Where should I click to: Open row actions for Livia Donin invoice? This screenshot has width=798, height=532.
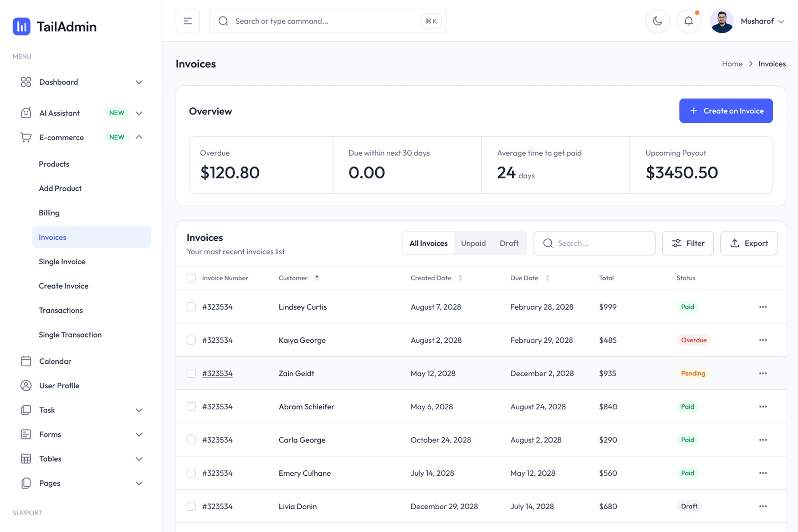point(763,506)
